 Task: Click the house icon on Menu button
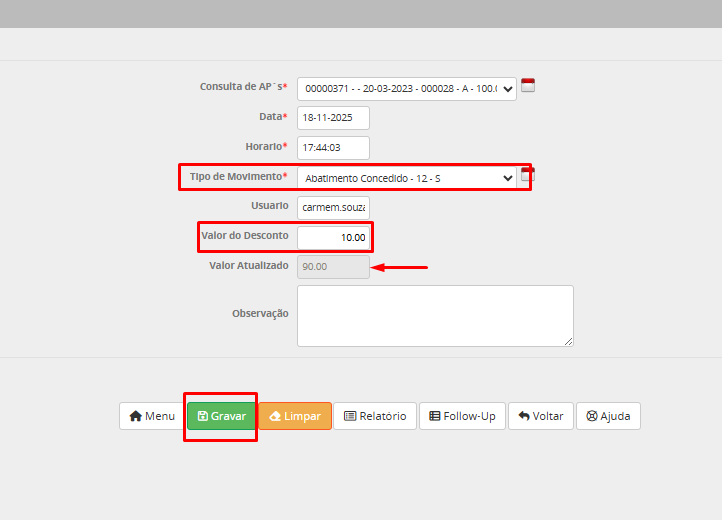point(135,416)
